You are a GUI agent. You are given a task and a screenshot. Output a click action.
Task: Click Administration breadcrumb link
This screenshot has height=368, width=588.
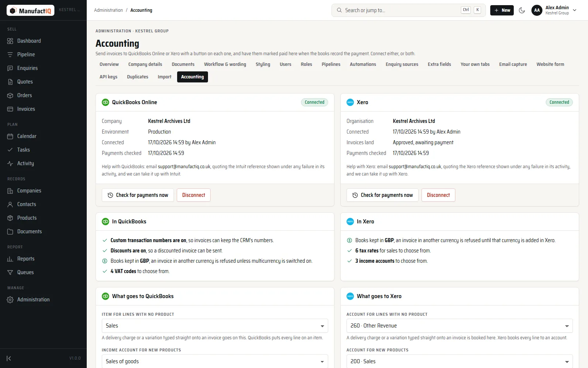point(108,10)
